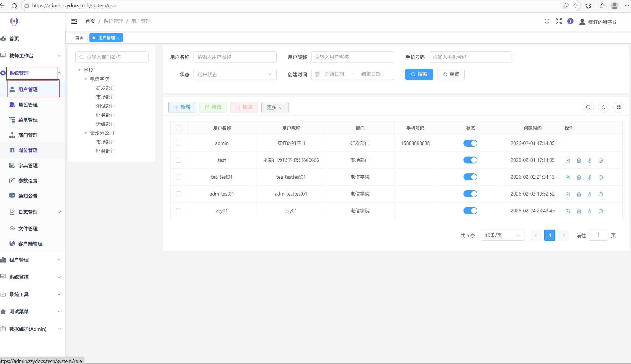The width and height of the screenshot is (631, 364).
Task: Focus the 请输入手机号码 input field
Action: pos(470,57)
